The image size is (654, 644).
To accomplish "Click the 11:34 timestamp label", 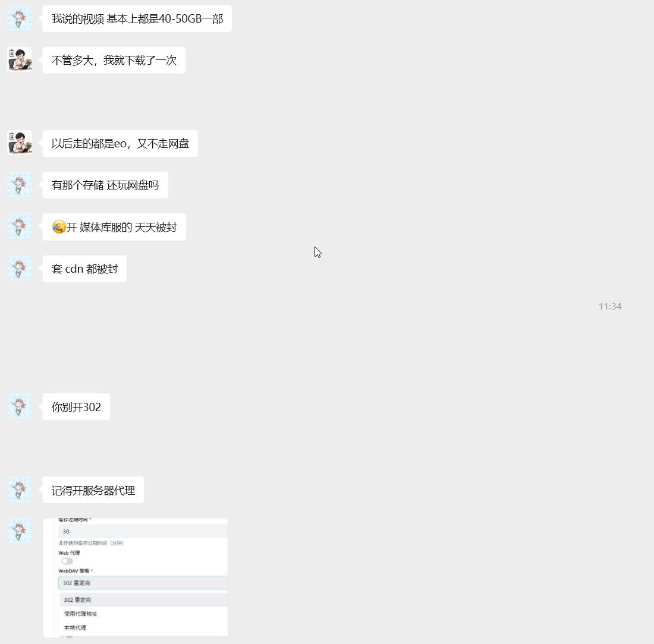I will click(x=610, y=307).
